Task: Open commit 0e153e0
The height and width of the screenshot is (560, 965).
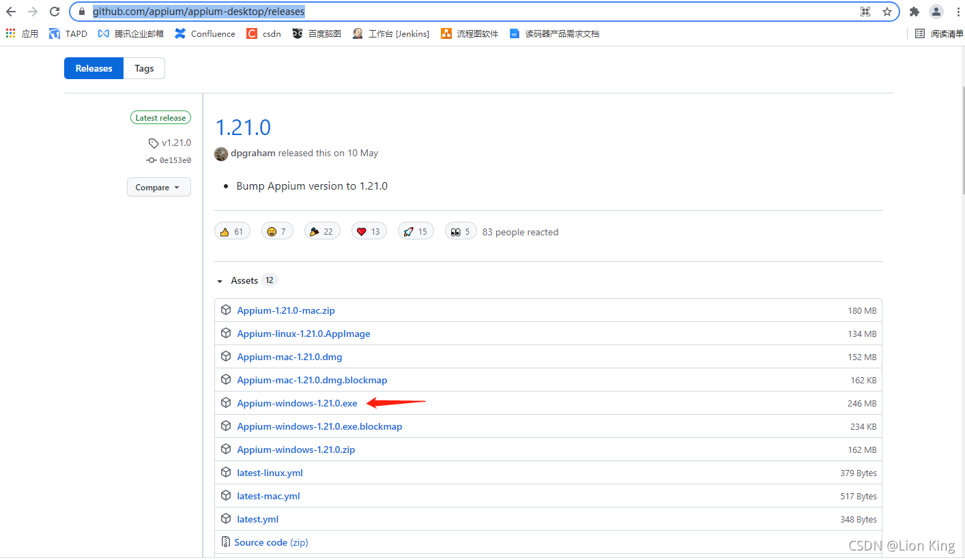Action: tap(169, 160)
